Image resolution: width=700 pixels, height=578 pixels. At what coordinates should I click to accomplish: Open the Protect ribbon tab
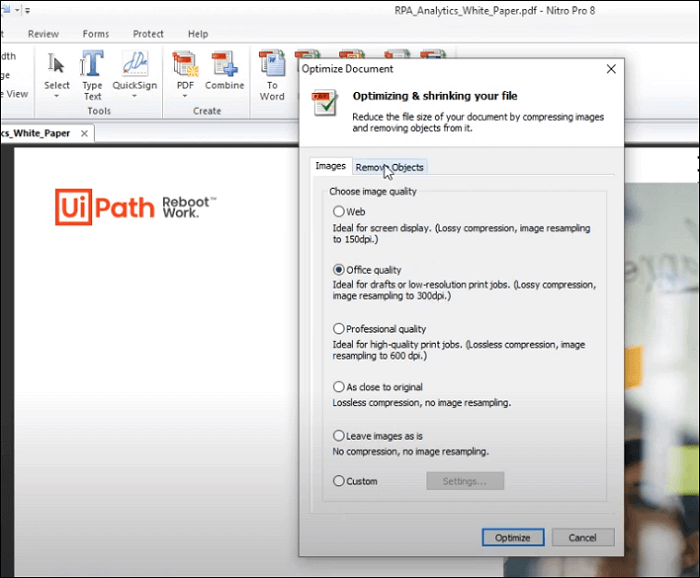click(x=148, y=34)
